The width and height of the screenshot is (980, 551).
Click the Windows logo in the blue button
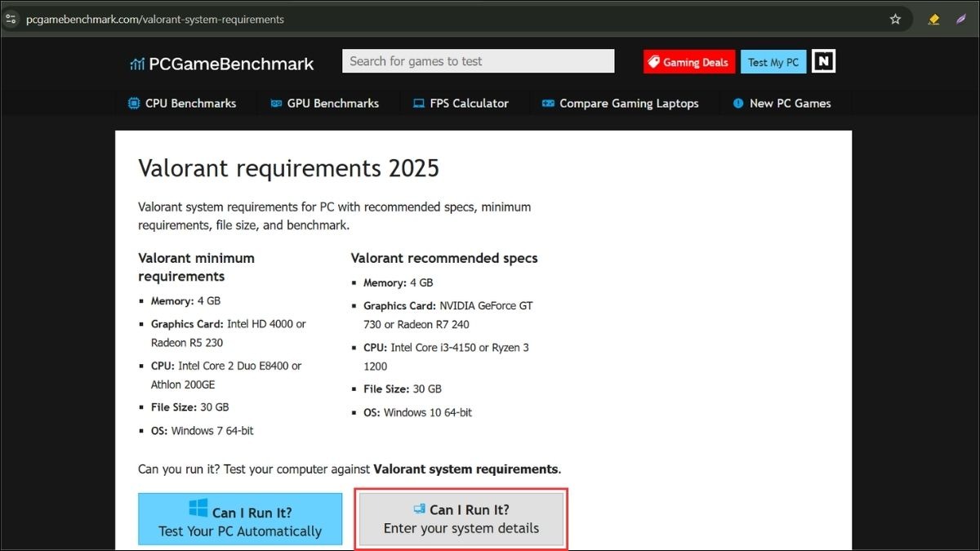tap(198, 509)
